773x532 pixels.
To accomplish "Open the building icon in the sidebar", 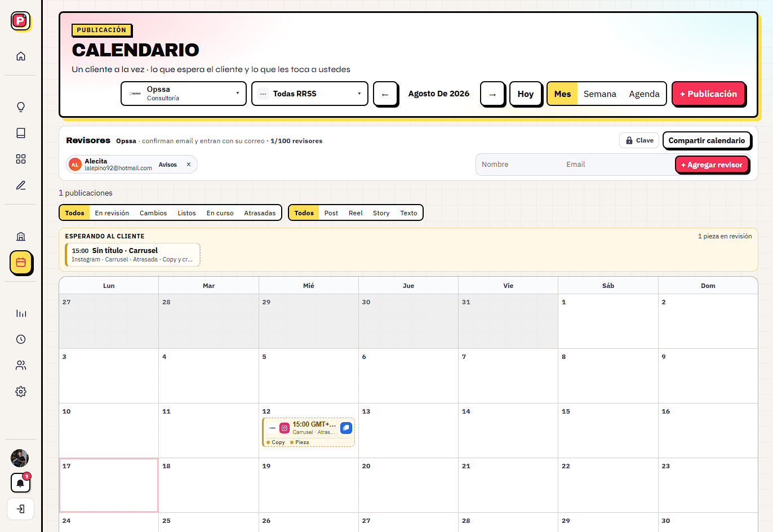I will 21,236.
